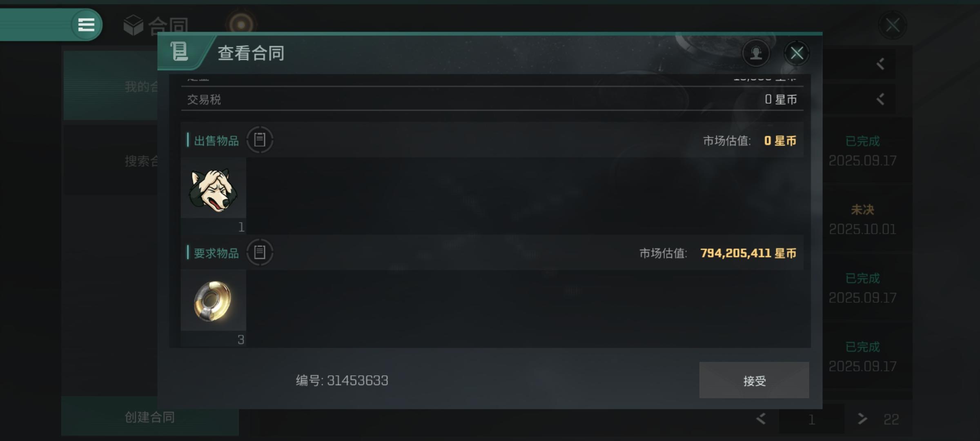Accept the contract with 接受 button

click(x=754, y=380)
